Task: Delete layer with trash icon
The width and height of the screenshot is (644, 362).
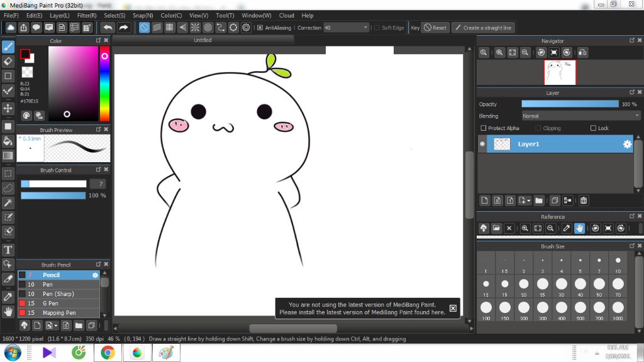Action: click(583, 200)
